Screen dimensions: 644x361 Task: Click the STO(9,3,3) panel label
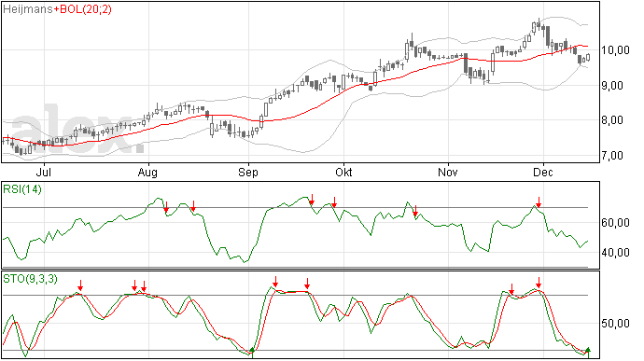coord(31,279)
